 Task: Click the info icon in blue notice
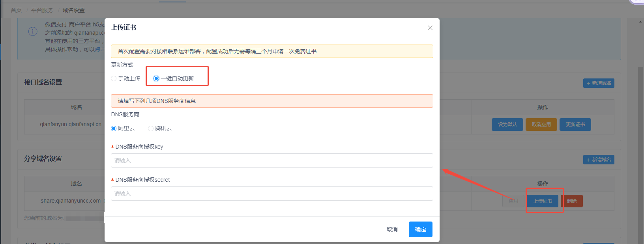(x=33, y=32)
